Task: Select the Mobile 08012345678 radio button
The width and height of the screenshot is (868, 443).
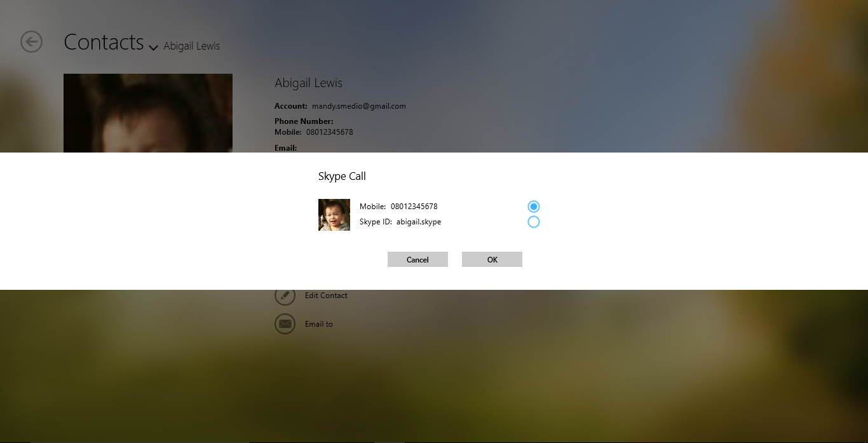Action: (x=534, y=207)
